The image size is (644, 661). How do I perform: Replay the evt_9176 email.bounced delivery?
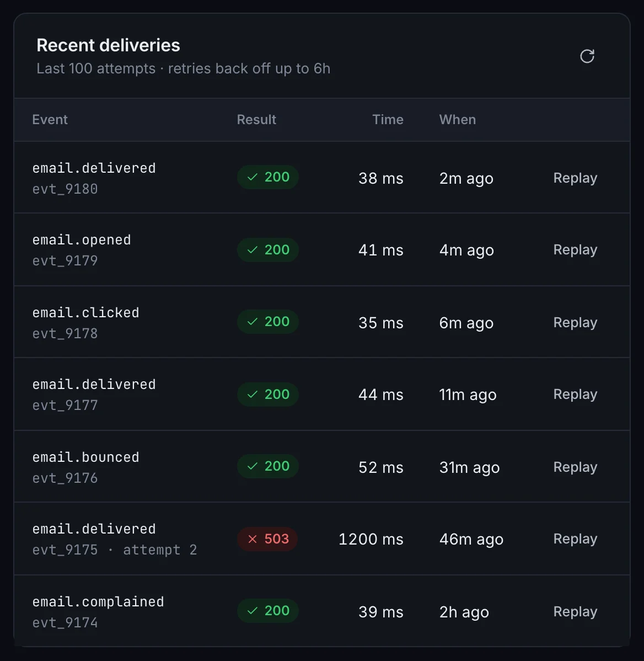(575, 467)
